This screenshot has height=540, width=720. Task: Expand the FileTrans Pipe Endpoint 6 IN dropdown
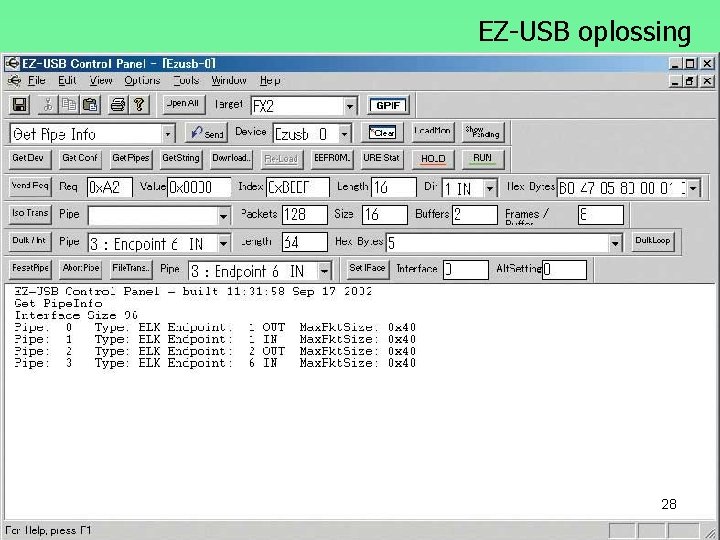(x=324, y=271)
